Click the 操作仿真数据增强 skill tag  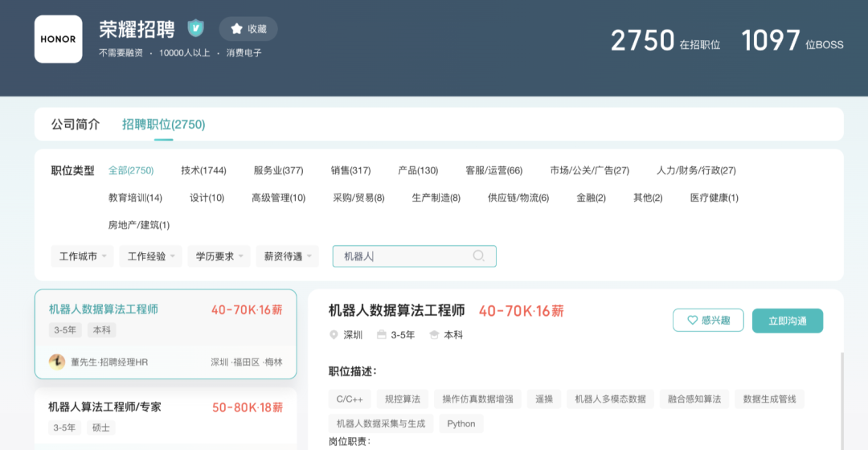(477, 399)
